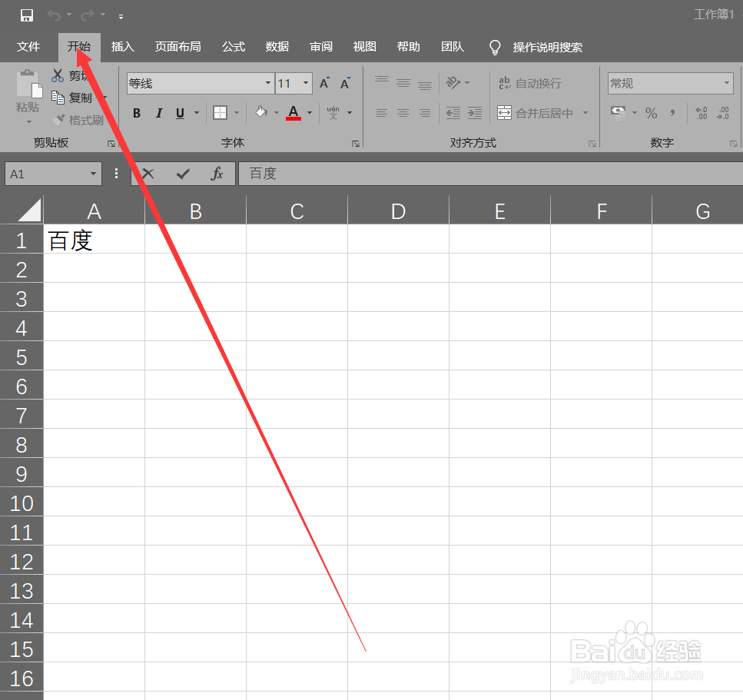
Task: Open the 剪贴板 dialog launcher
Action: click(111, 144)
